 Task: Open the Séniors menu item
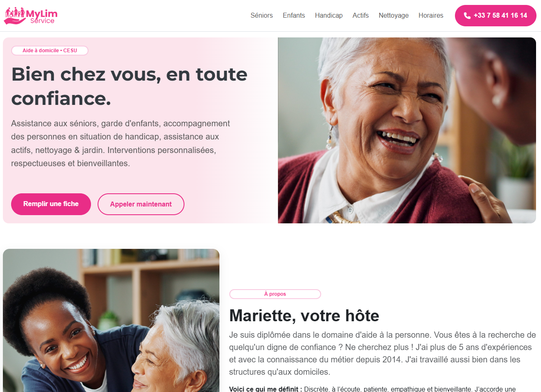[x=261, y=15]
